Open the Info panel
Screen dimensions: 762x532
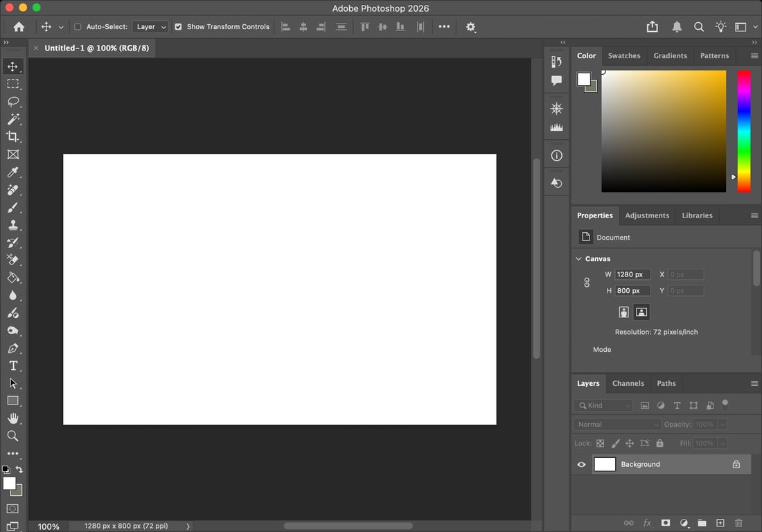pyautogui.click(x=556, y=155)
